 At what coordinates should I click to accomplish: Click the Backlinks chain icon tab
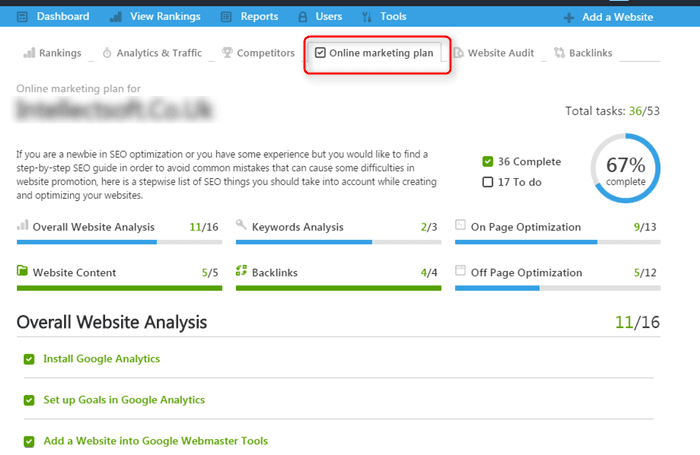(559, 53)
